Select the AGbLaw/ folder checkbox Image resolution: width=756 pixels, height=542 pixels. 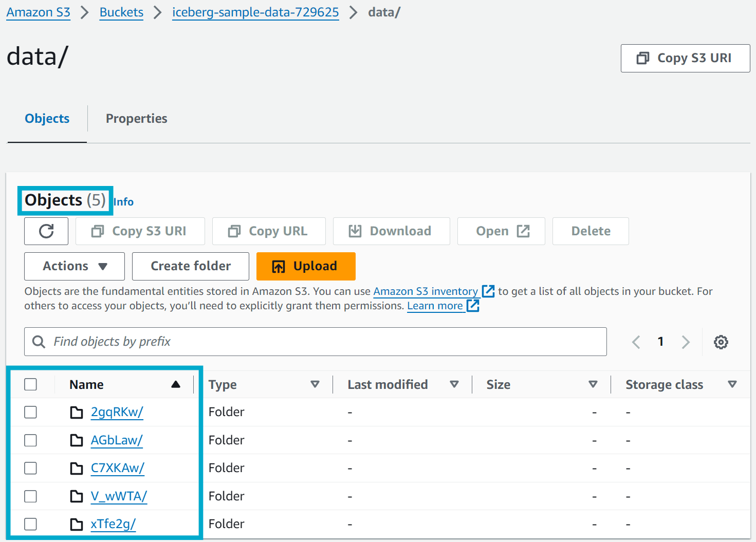[x=31, y=440]
